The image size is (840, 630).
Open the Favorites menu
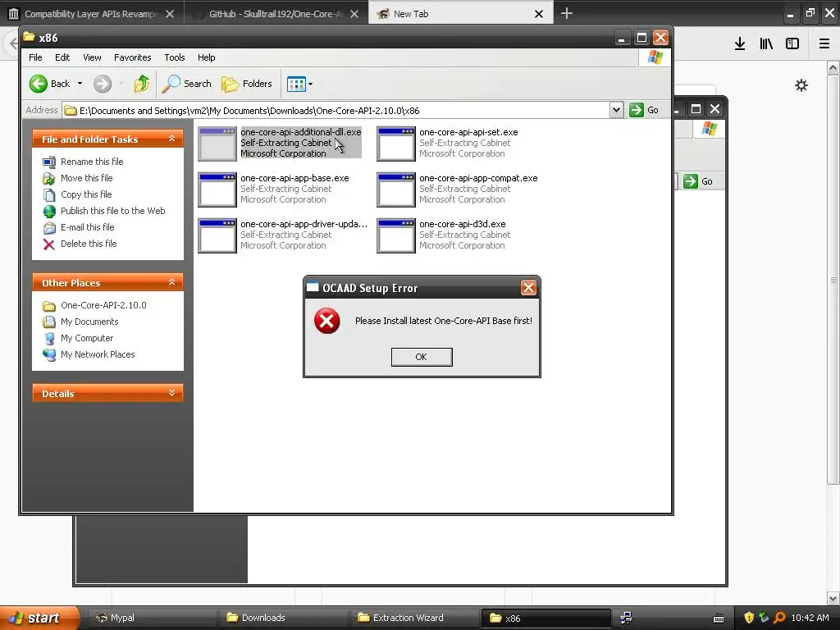tap(132, 57)
